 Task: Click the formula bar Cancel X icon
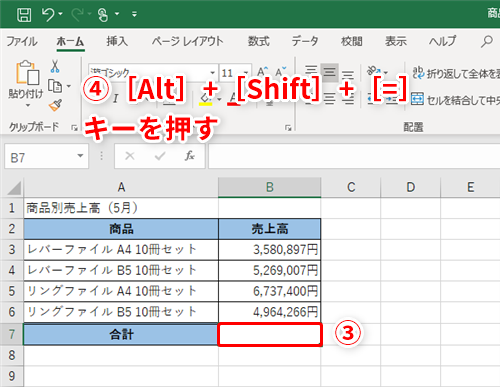click(130, 156)
